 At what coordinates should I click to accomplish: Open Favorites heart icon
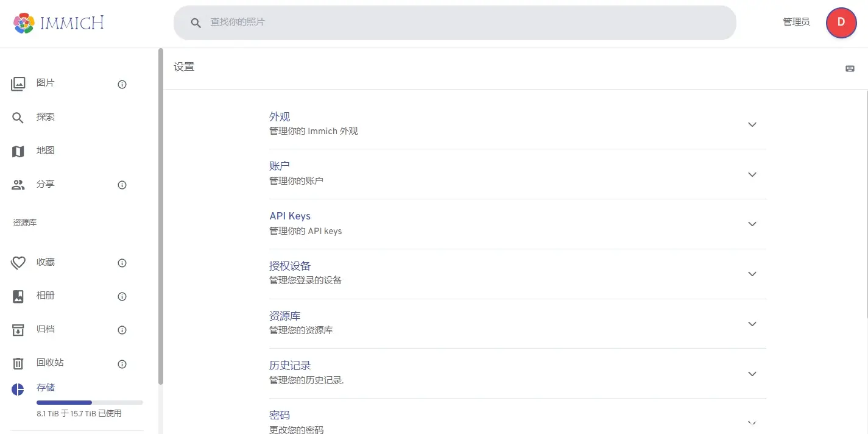tap(18, 263)
